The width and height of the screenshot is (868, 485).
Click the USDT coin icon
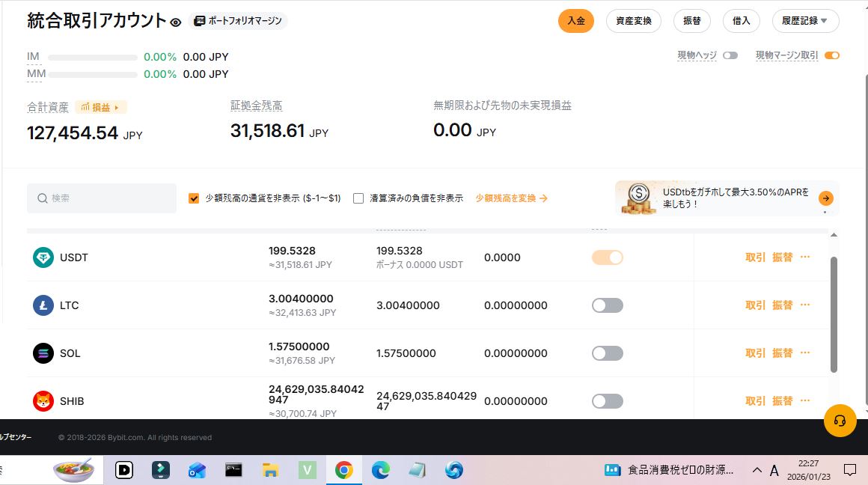(x=43, y=257)
